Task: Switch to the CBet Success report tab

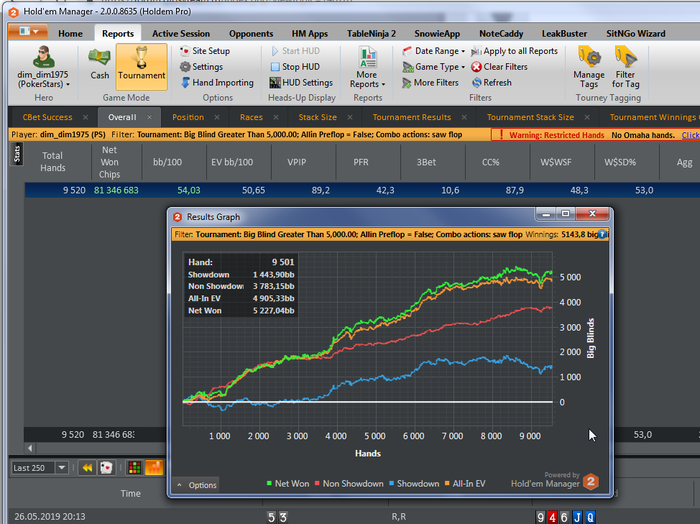Action: point(47,117)
